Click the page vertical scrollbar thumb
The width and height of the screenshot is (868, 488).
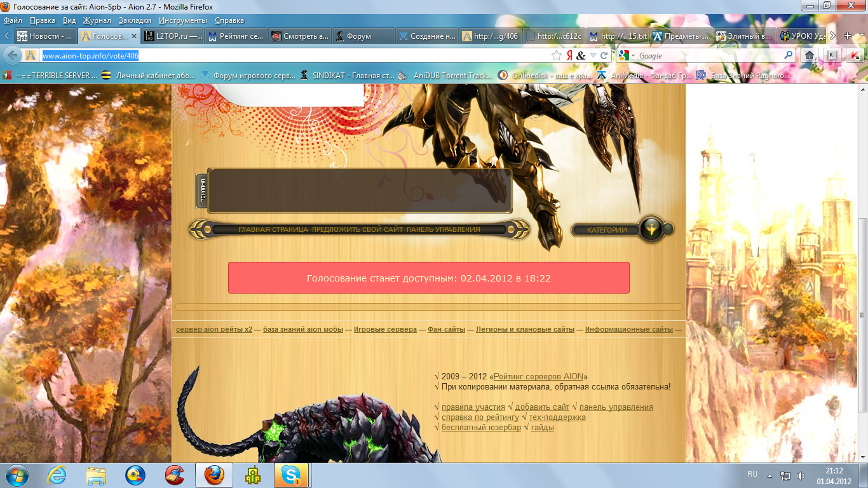pos(862,315)
